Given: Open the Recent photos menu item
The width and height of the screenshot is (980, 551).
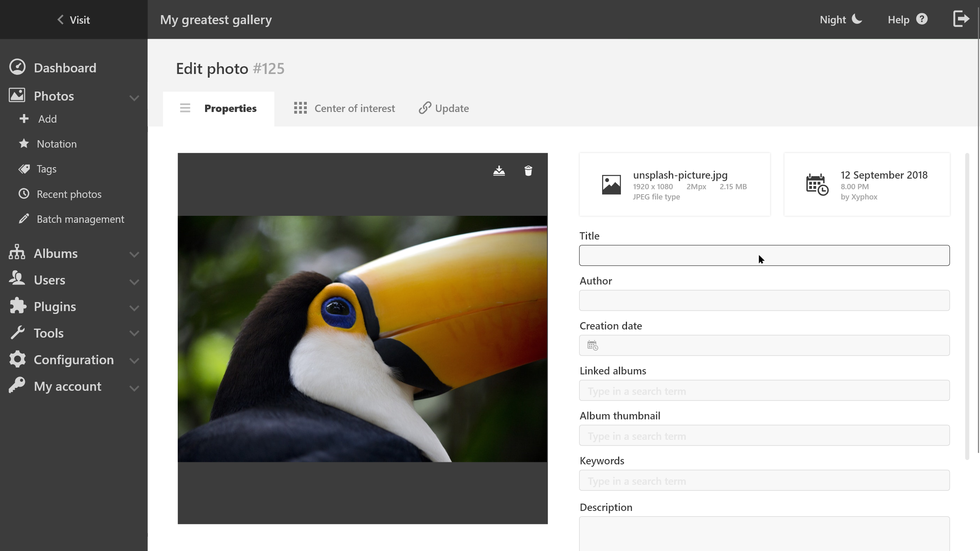Looking at the screenshot, I should tap(69, 194).
